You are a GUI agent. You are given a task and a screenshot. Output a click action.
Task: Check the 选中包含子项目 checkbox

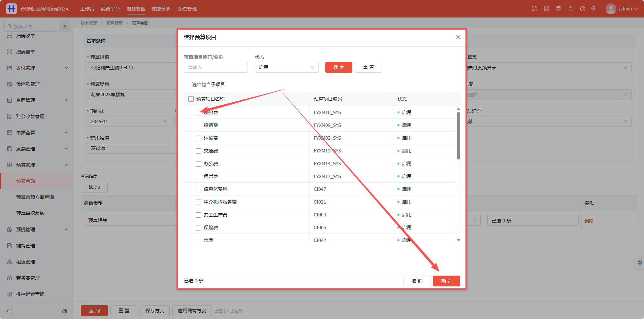(x=187, y=84)
